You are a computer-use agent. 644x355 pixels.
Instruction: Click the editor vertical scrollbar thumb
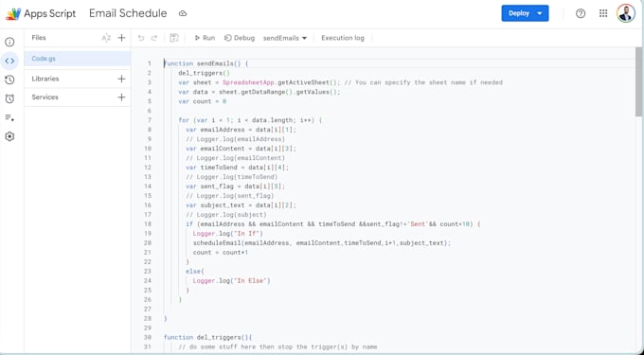[x=638, y=81]
